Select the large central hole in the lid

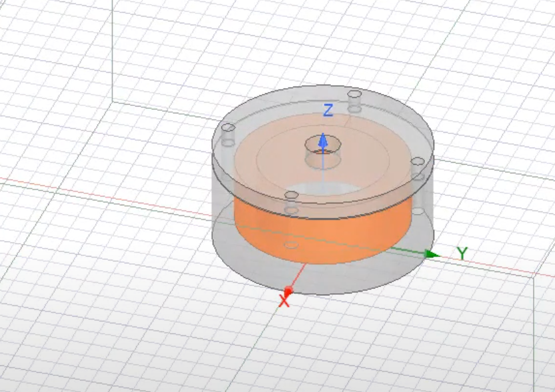click(323, 145)
